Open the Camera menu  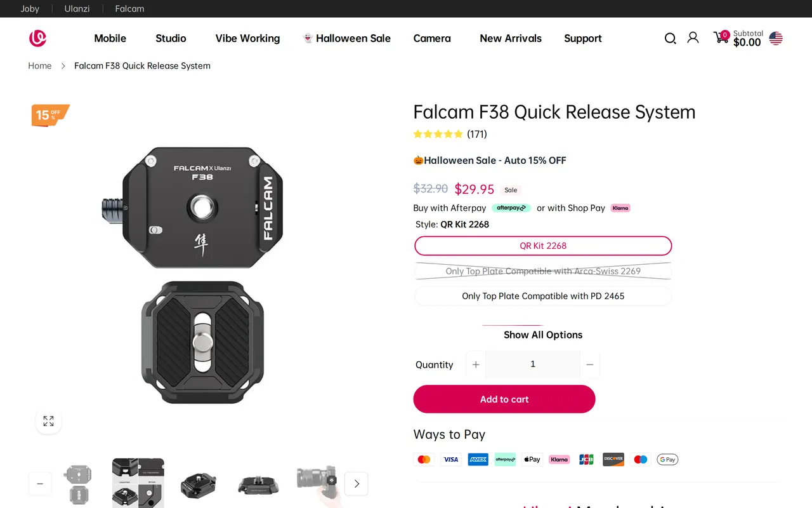(432, 38)
